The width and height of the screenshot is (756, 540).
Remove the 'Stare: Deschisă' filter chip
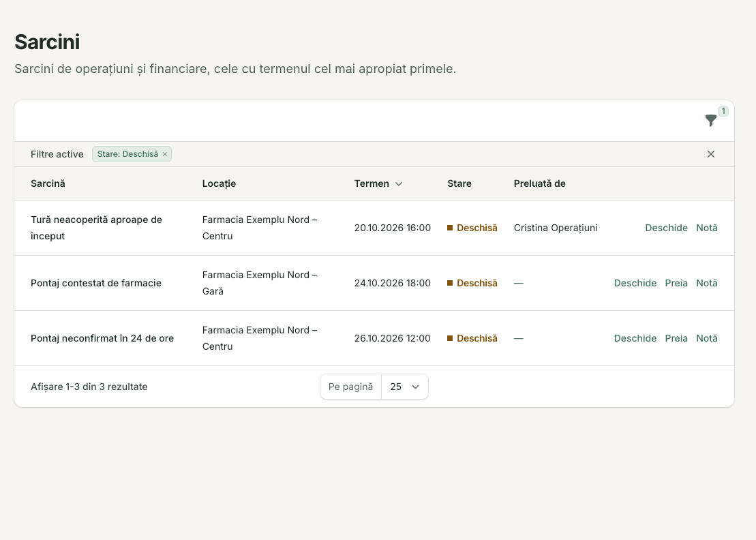(x=165, y=154)
